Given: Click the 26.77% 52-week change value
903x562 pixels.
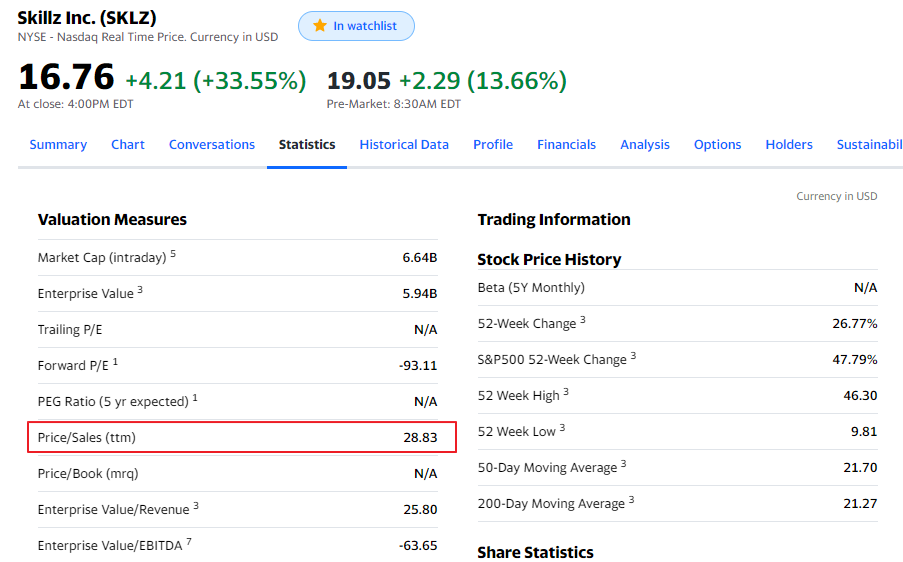Looking at the screenshot, I should 855,324.
